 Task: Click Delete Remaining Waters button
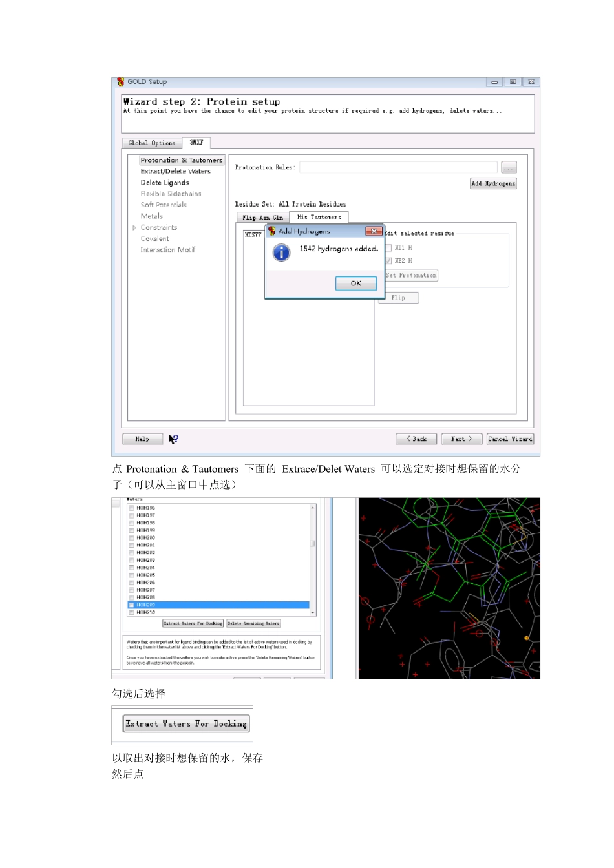(253, 624)
